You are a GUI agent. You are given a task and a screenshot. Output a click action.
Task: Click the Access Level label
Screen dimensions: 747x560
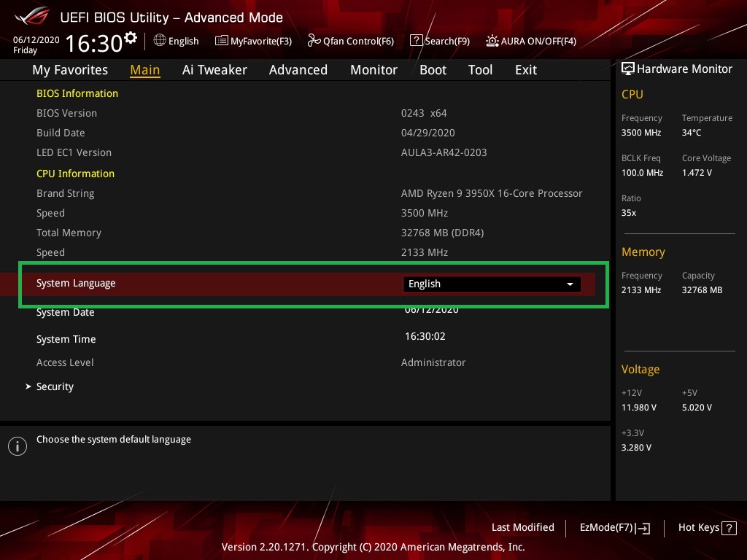[65, 362]
